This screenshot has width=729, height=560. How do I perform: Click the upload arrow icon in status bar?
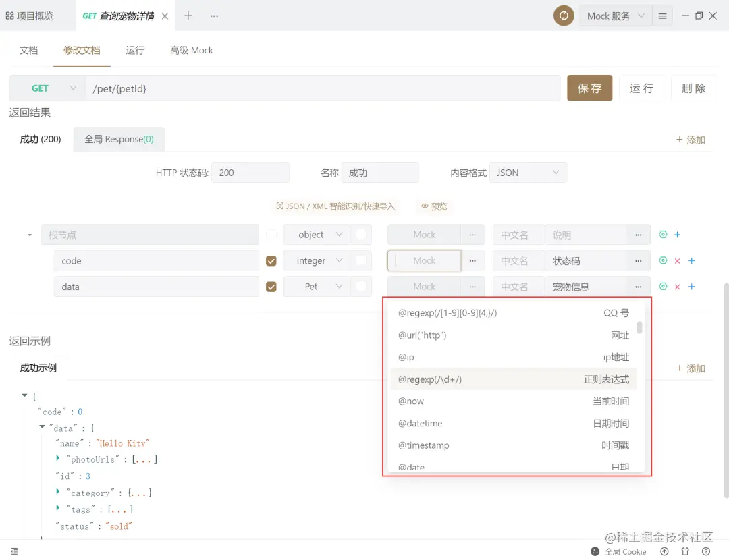664,552
